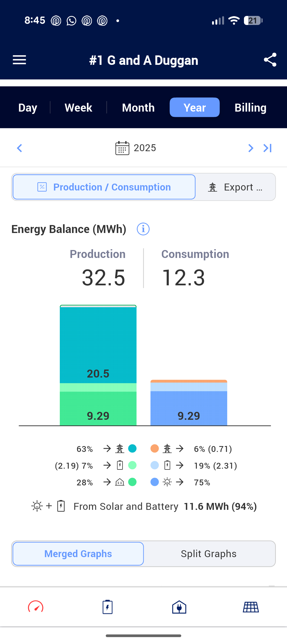The image size is (287, 644).
Task: Switch to Split Graphs
Action: pyautogui.click(x=209, y=554)
